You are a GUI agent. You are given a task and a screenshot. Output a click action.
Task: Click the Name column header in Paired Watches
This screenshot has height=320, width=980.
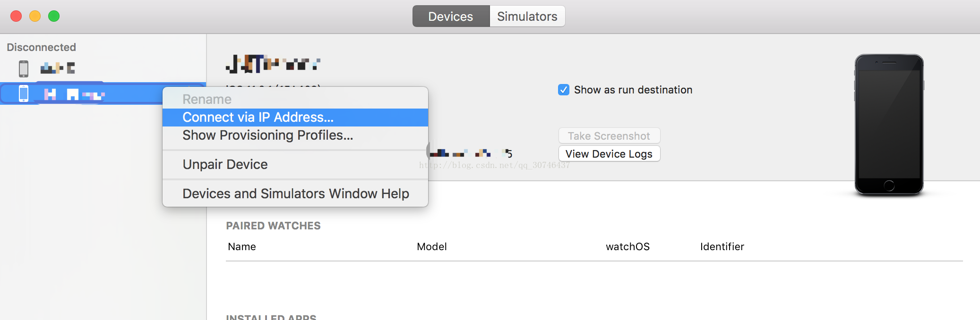click(x=242, y=247)
